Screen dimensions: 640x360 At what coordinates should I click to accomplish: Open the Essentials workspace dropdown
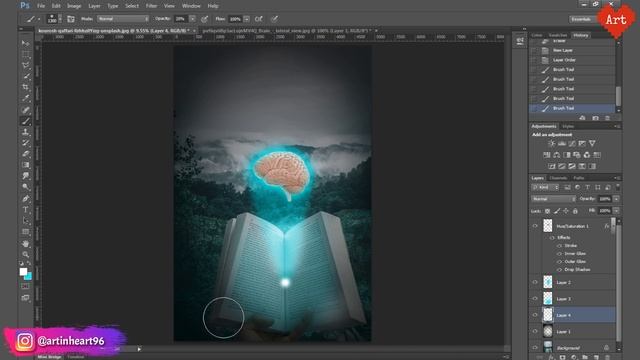point(584,19)
